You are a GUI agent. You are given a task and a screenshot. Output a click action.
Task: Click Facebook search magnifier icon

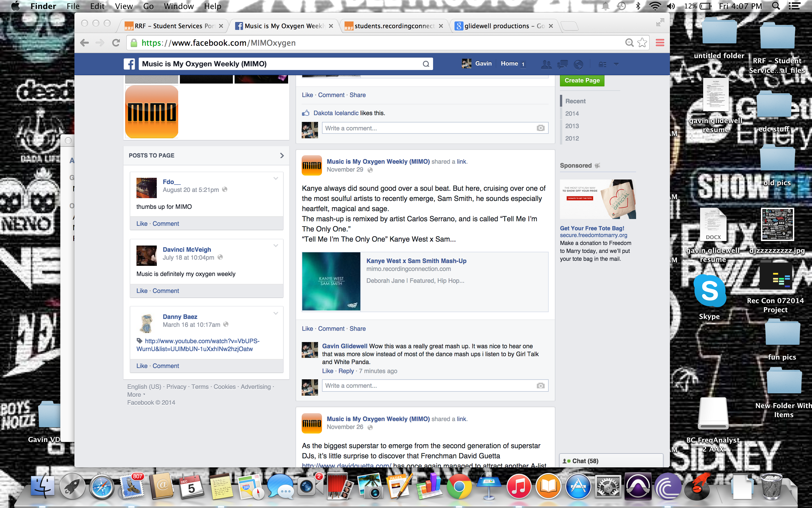click(x=426, y=64)
